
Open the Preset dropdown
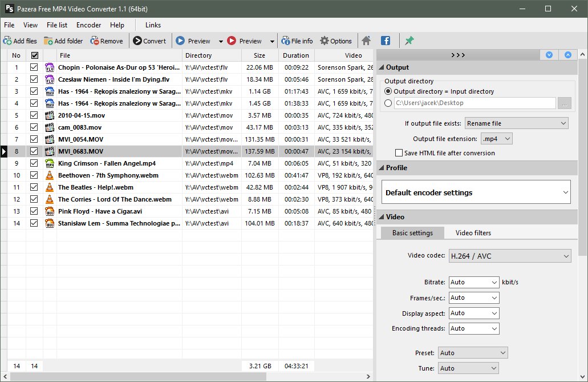coord(473,353)
